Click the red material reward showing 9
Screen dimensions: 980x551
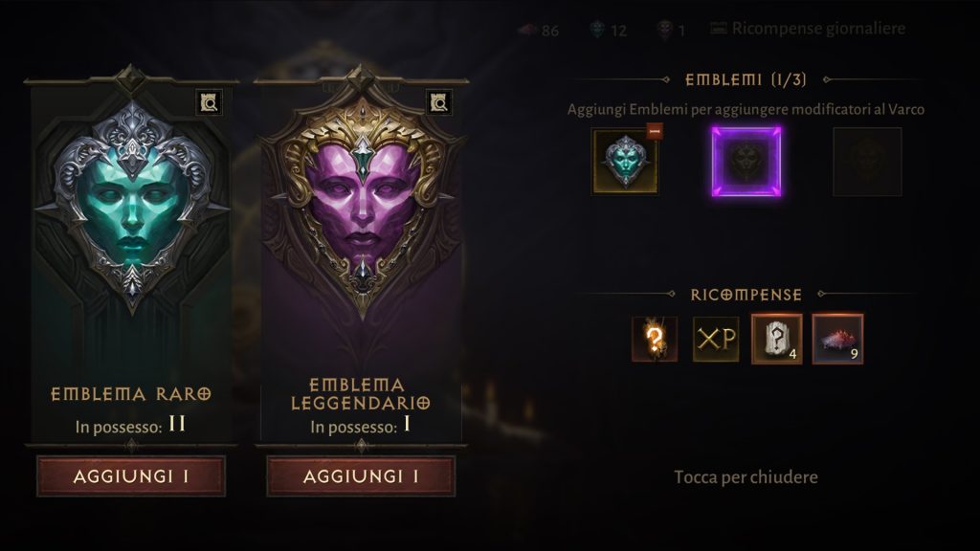(x=838, y=340)
